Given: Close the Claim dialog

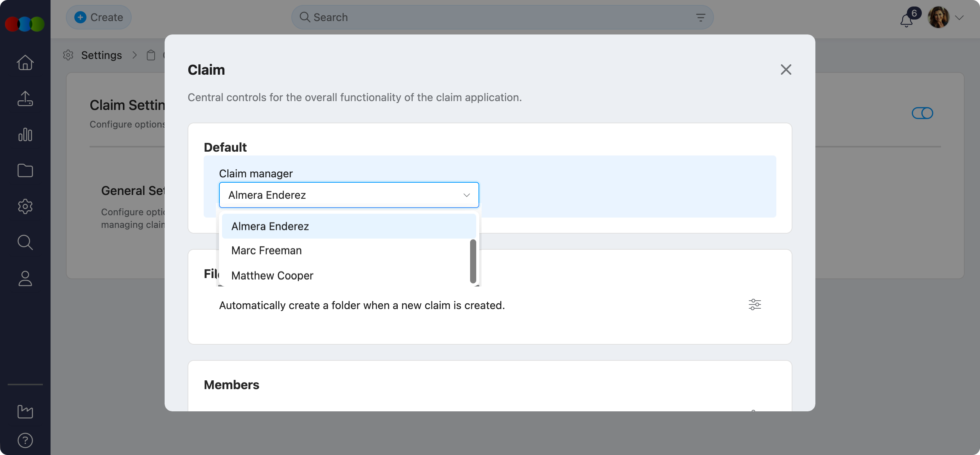Looking at the screenshot, I should [786, 69].
